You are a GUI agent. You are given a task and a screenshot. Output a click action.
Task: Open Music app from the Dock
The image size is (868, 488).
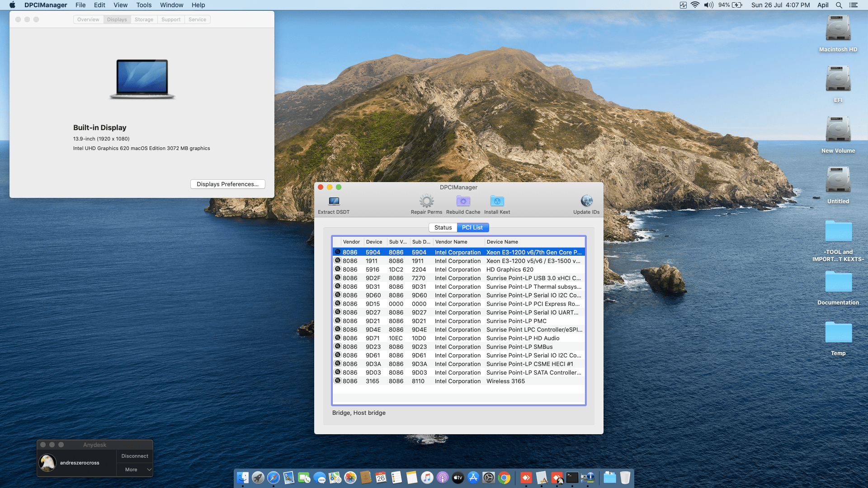[x=427, y=478]
